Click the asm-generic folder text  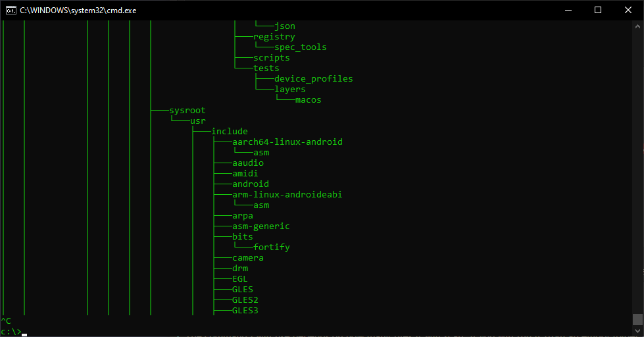260,226
